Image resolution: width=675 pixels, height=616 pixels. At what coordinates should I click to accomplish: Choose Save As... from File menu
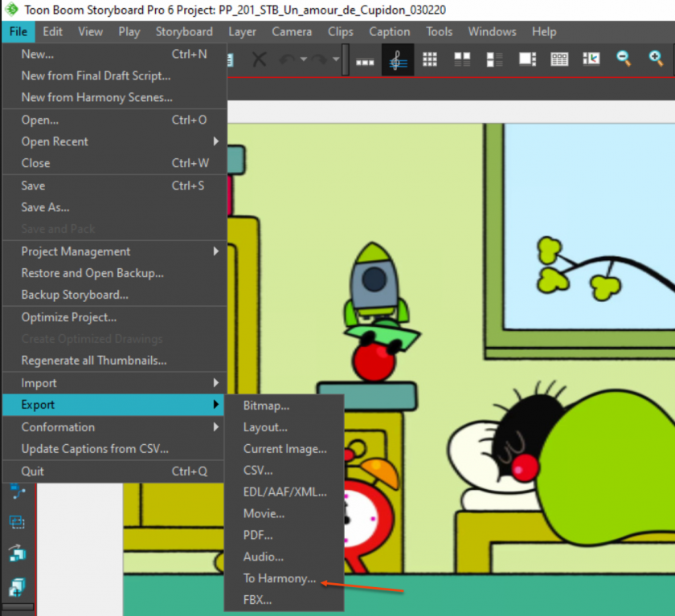point(114,207)
